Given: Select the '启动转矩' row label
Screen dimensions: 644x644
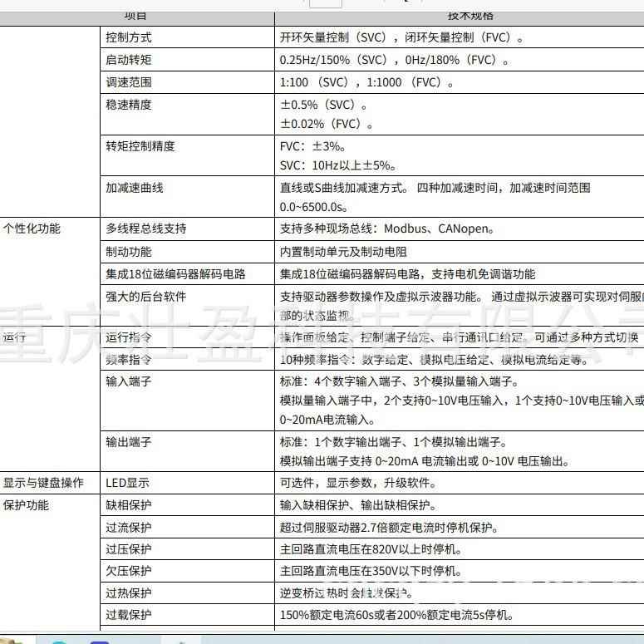Looking at the screenshot, I should point(129,60).
